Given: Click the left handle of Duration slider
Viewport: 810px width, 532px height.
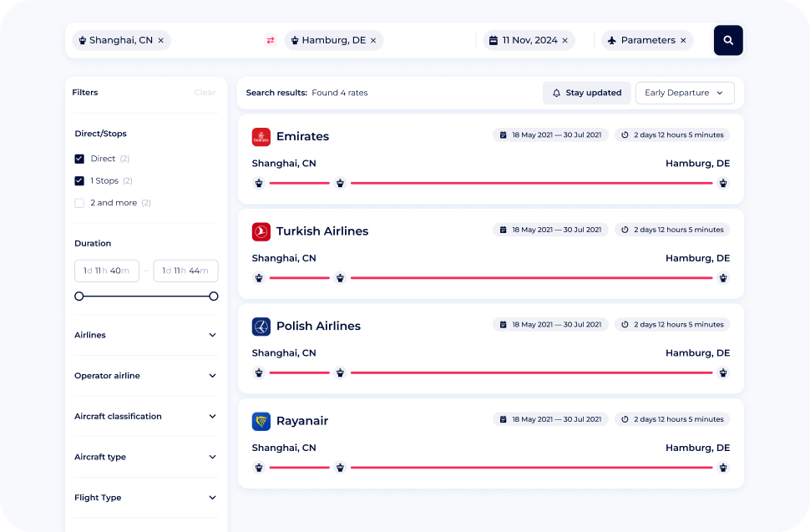Looking at the screenshot, I should [79, 296].
